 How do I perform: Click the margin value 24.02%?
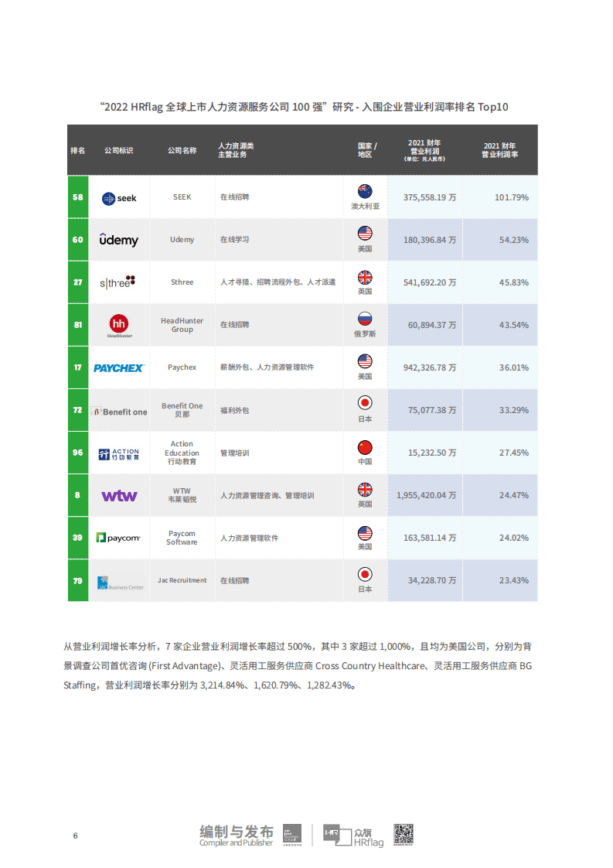click(514, 538)
